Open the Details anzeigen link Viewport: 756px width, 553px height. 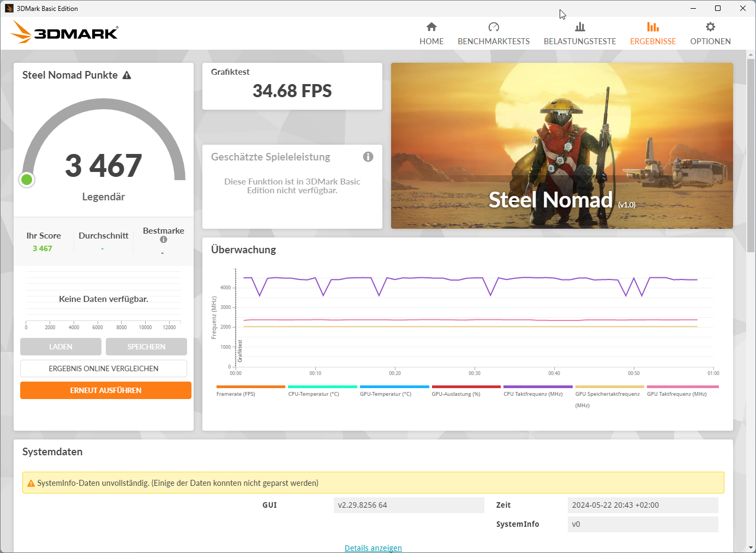[x=373, y=548]
